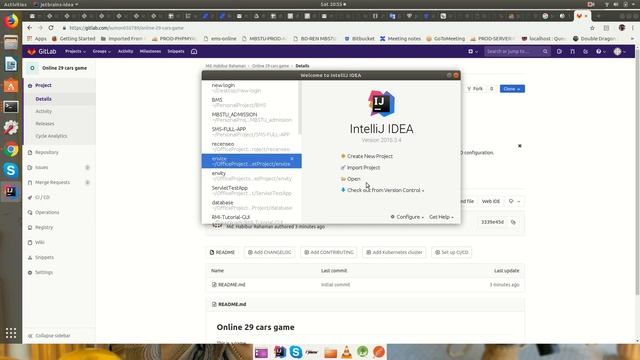
Task: Dismiss the GitLab notice with X icon
Action: click(x=519, y=146)
